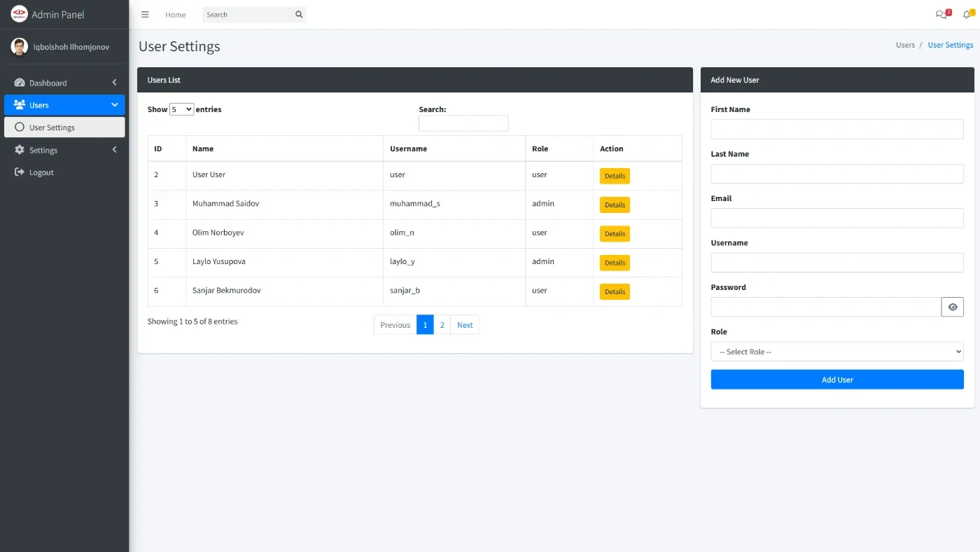Open User Settings submenu item

64,127
